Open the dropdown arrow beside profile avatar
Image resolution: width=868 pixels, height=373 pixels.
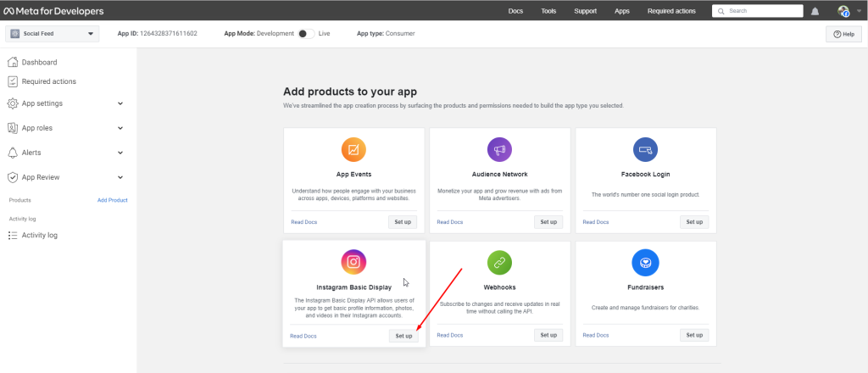[x=859, y=11]
